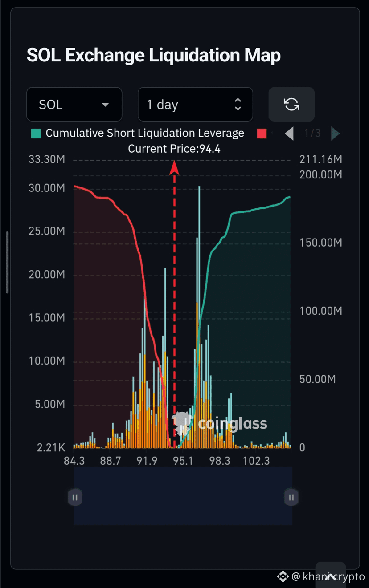The width and height of the screenshot is (369, 588).
Task: Click the 30.00M left axis label
Action: pyautogui.click(x=47, y=188)
